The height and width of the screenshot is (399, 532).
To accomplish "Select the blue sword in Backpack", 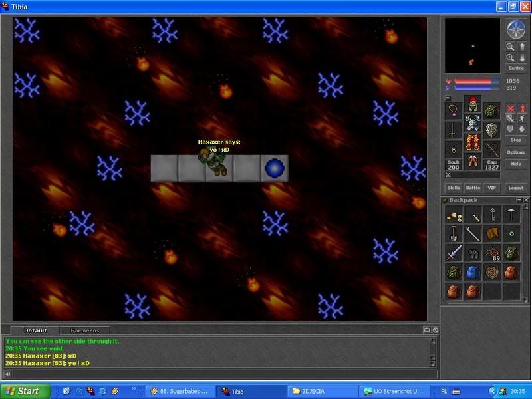I will [454, 253].
